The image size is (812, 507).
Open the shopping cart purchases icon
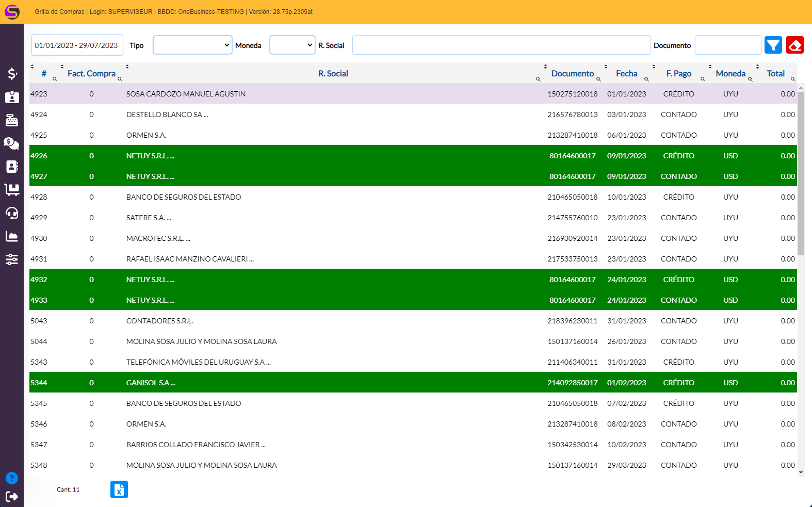click(x=12, y=190)
